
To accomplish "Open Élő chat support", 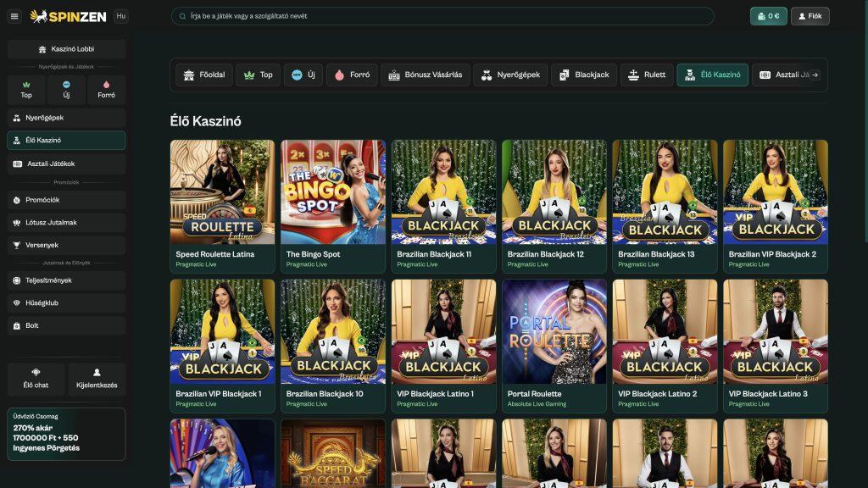I will click(35, 379).
